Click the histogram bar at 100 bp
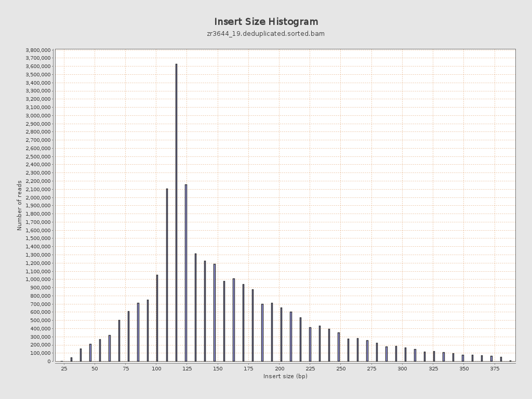The width and height of the screenshot is (532, 399). pyautogui.click(x=157, y=318)
